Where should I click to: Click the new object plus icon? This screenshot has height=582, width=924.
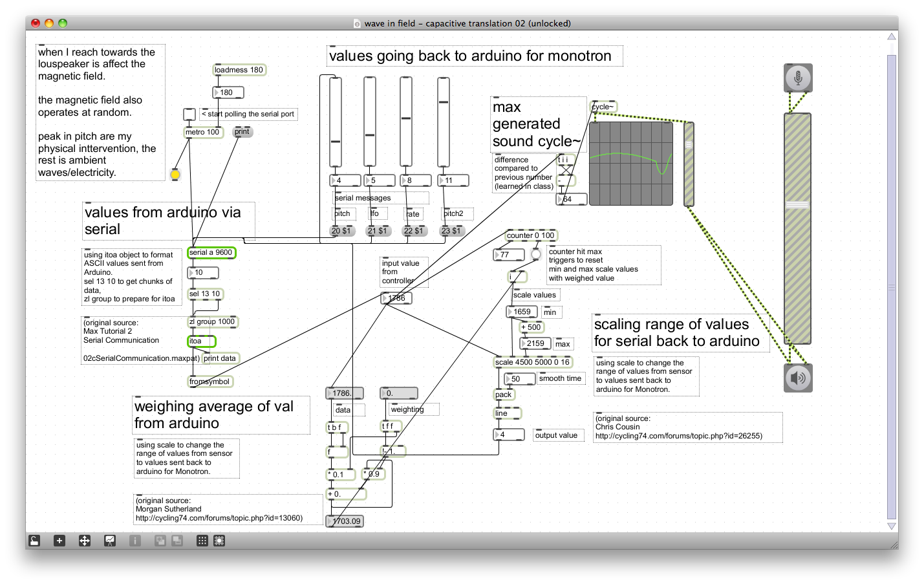tap(59, 541)
